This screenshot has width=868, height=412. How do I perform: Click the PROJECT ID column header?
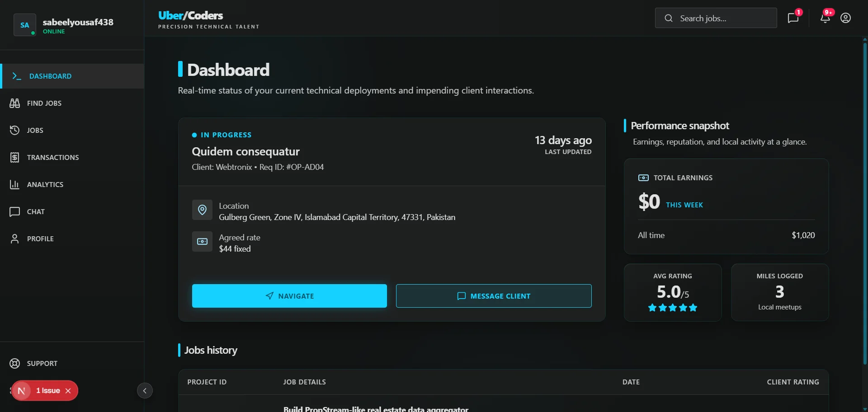click(x=207, y=382)
